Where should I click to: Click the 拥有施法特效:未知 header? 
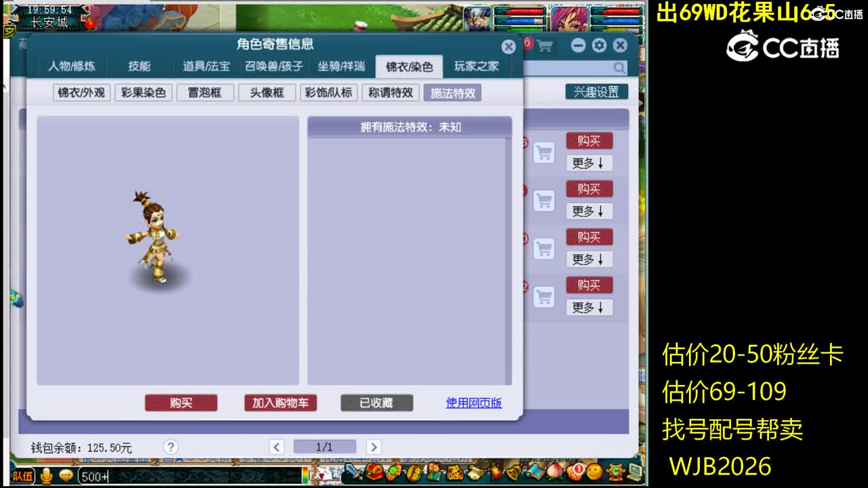(410, 127)
